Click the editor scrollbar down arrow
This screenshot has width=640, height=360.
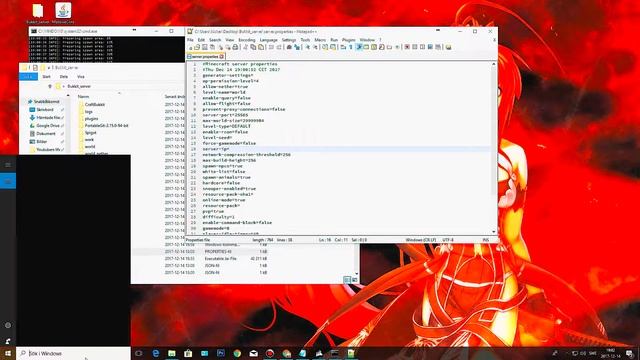(x=493, y=231)
